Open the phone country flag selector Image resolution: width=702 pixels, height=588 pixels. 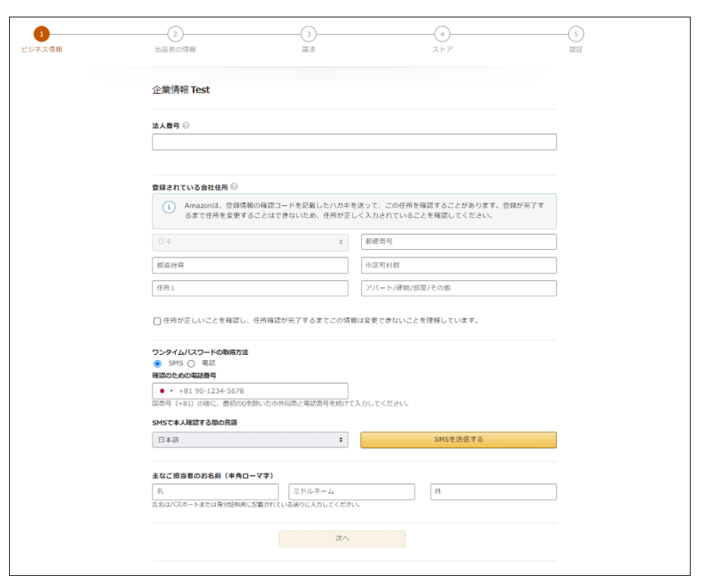[x=166, y=390]
